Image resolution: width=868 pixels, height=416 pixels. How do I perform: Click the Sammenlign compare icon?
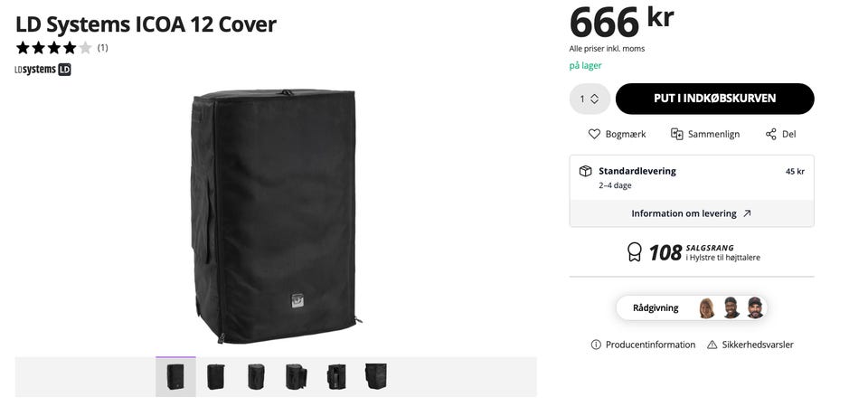(x=676, y=134)
